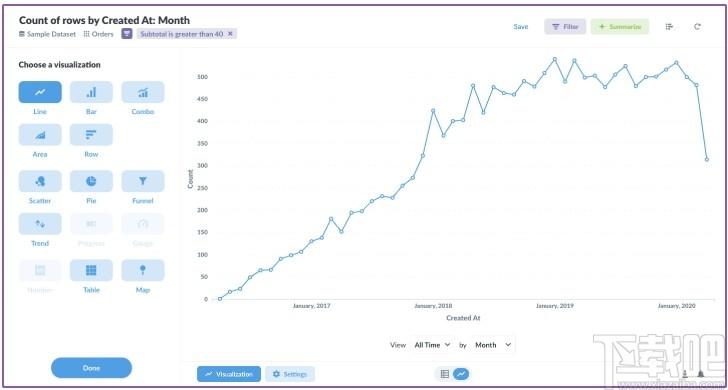Choose the Funnel visualization icon
Screen dimensions: 728x390
click(x=143, y=181)
